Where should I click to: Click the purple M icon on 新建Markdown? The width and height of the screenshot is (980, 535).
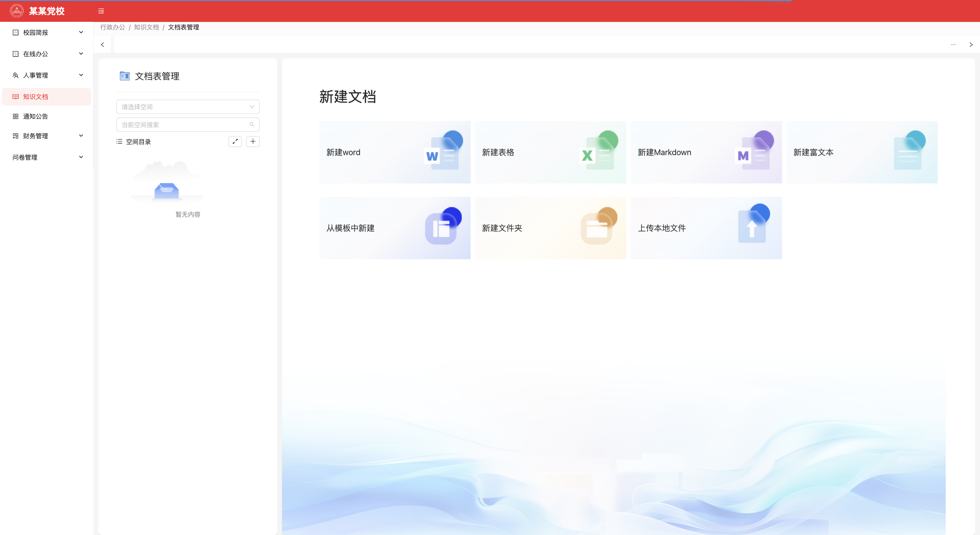(x=754, y=151)
